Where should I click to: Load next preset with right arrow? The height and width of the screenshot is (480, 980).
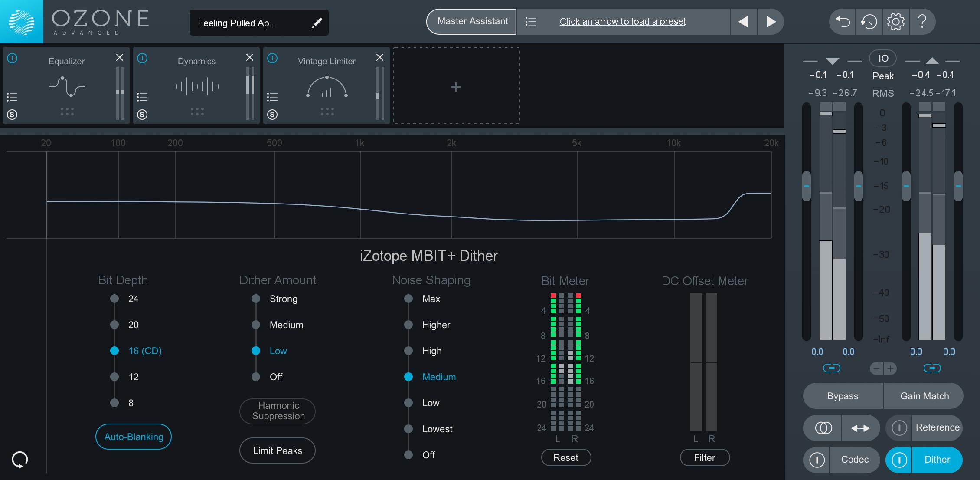(771, 22)
